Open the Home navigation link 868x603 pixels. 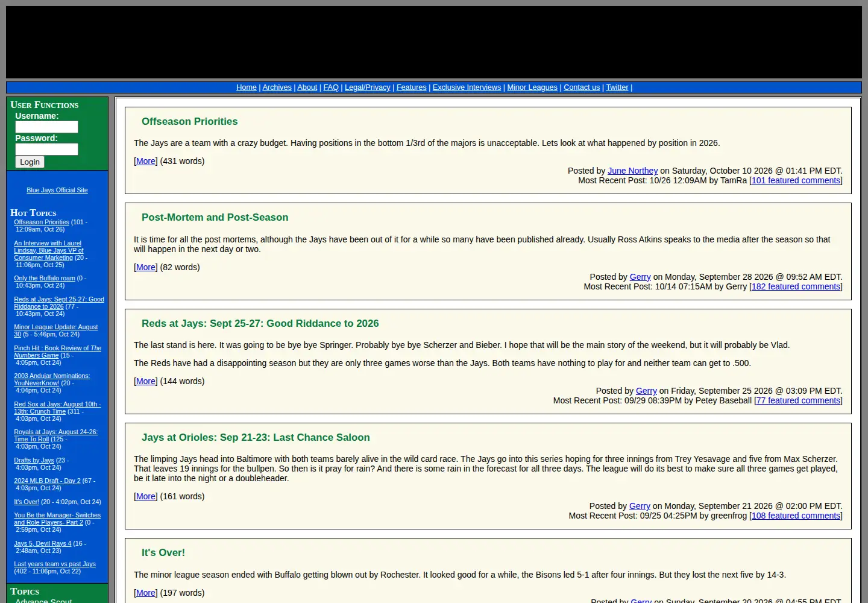(x=247, y=87)
